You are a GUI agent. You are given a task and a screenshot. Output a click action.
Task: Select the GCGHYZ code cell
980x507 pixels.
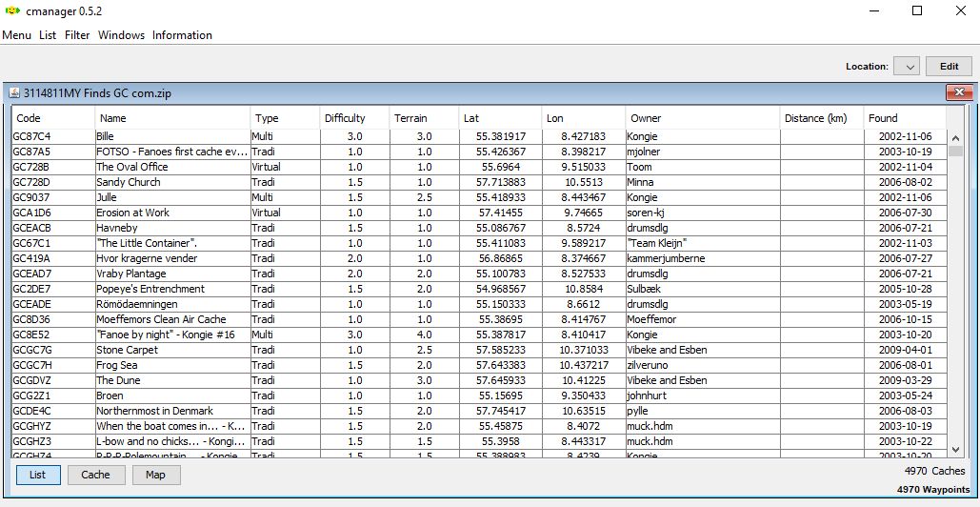pyautogui.click(x=53, y=426)
